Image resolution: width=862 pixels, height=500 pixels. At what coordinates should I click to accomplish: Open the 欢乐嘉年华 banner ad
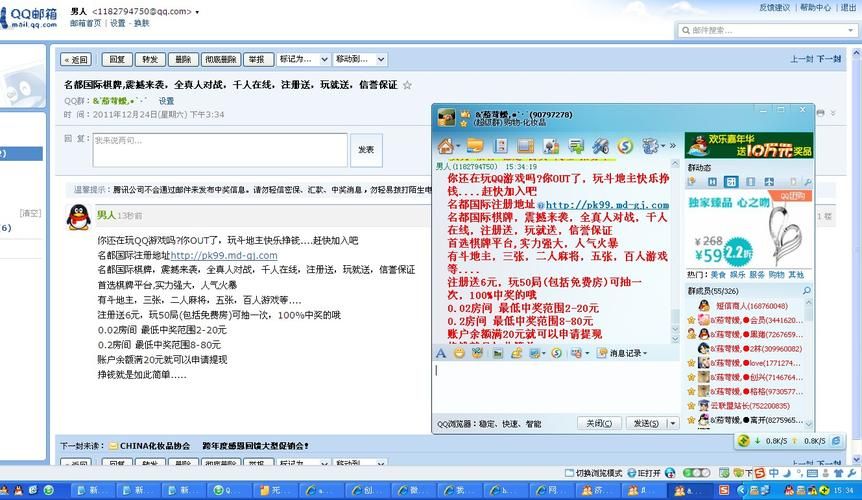pos(749,145)
